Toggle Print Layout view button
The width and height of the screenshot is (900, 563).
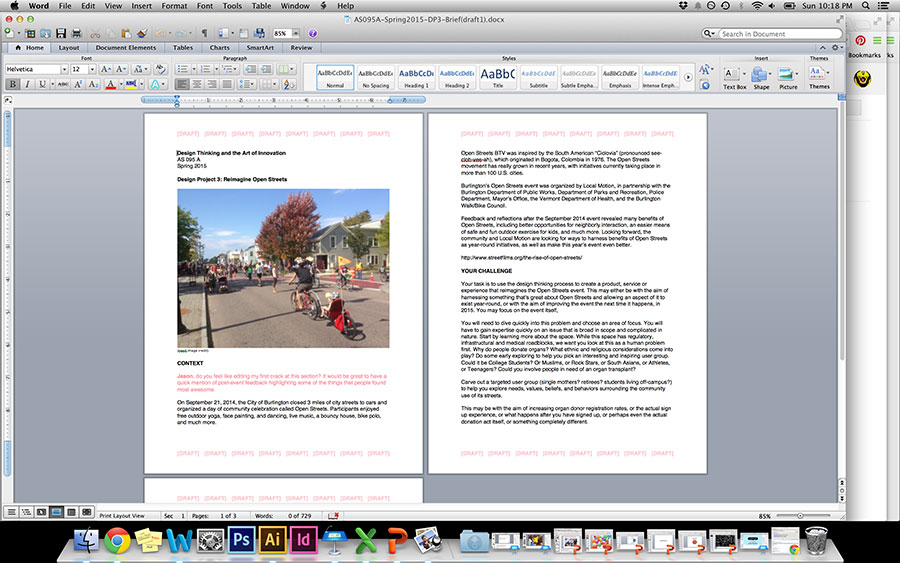click(x=56, y=511)
